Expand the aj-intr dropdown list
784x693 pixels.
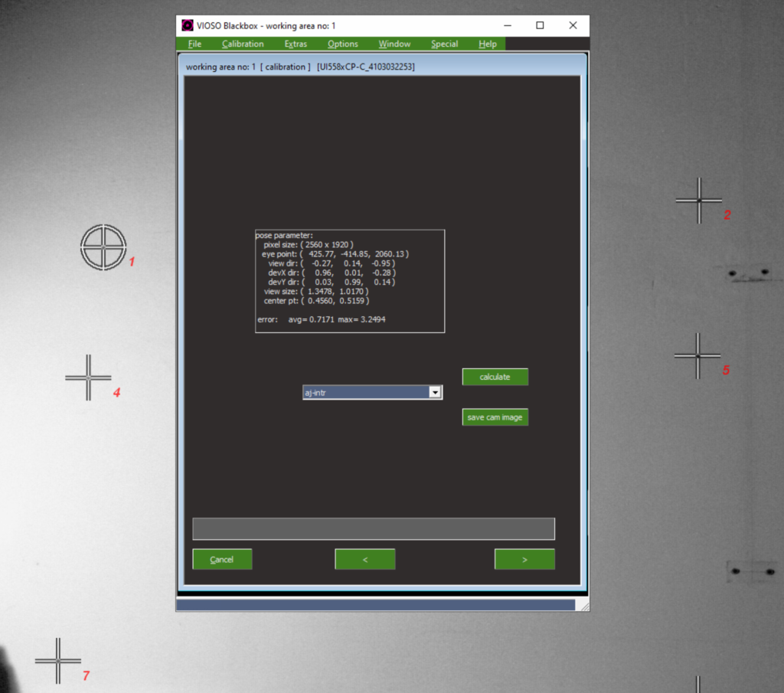point(435,392)
